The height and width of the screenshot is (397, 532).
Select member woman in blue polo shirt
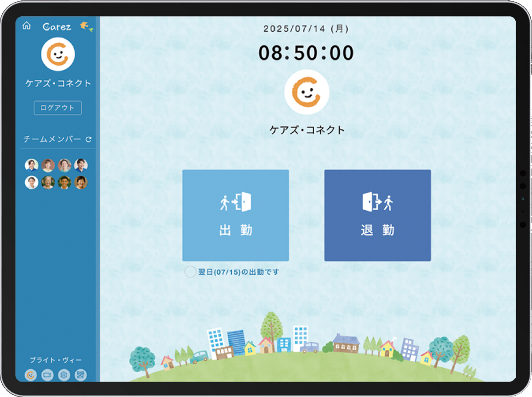32,165
